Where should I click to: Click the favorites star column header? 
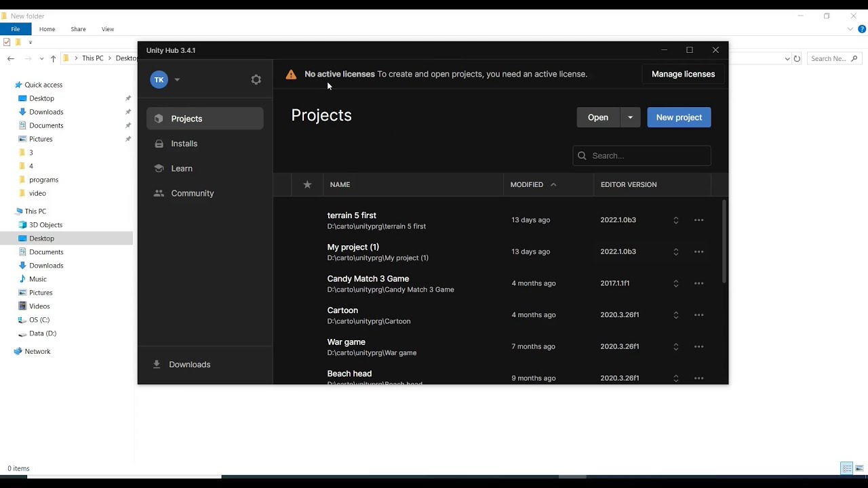(x=307, y=184)
